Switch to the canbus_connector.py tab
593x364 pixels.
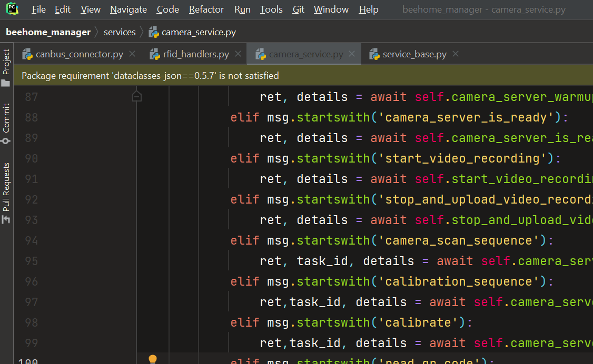[x=80, y=54]
